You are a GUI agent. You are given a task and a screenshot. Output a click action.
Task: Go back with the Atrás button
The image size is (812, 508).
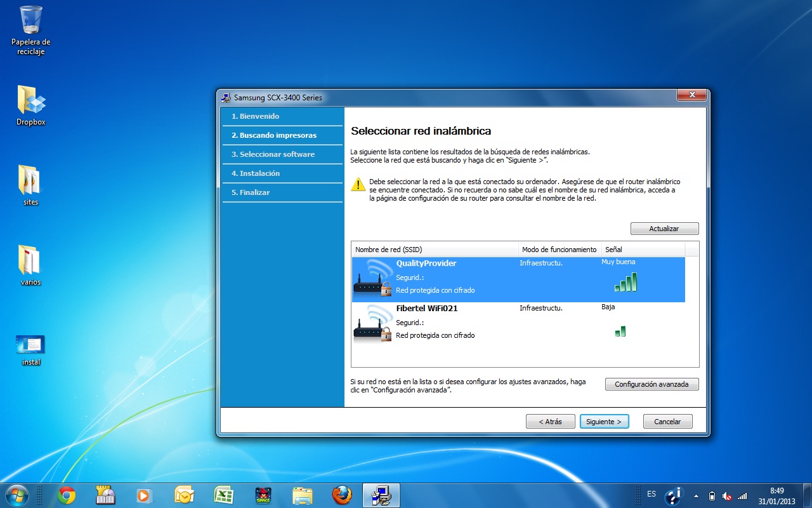point(550,422)
